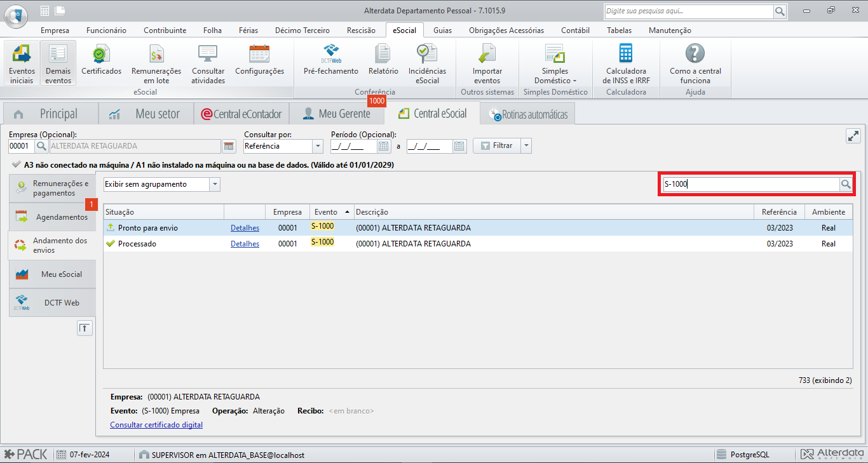Open Detalhes for the Processado row
Screen dimensions: 868x463
click(245, 244)
